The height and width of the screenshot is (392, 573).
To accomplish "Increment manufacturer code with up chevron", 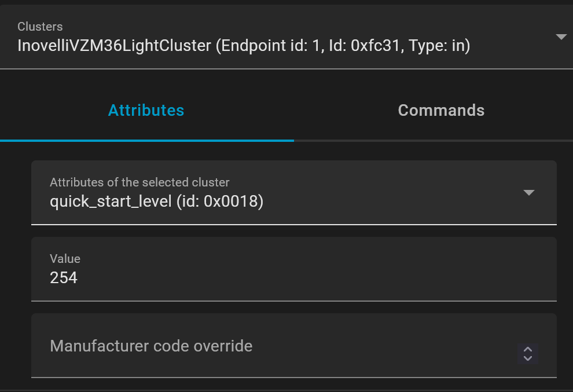I will (x=527, y=349).
